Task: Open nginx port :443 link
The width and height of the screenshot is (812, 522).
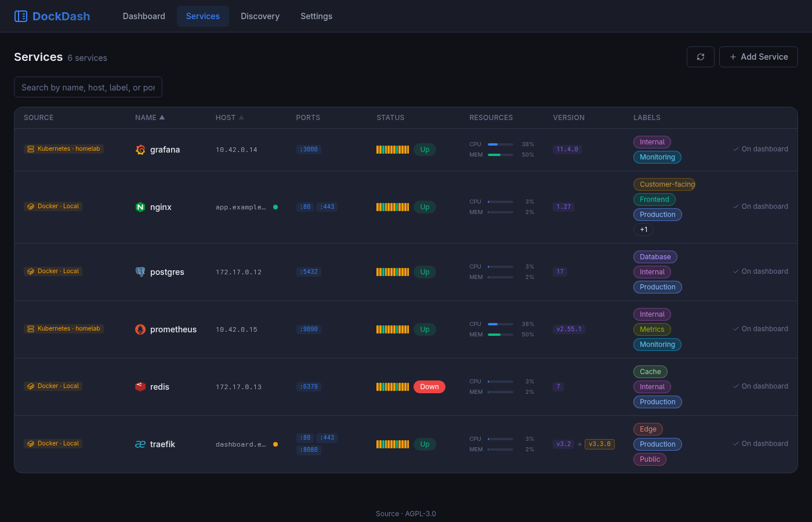Action: 327,207
